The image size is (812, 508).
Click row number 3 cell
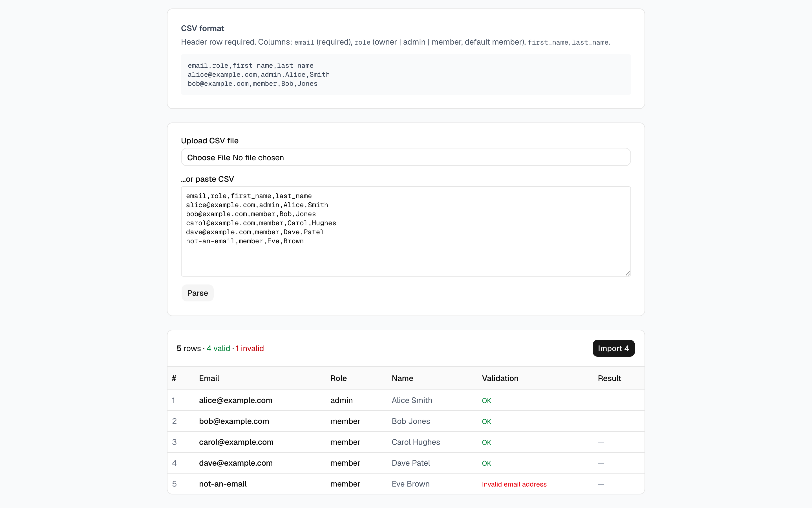(x=174, y=442)
